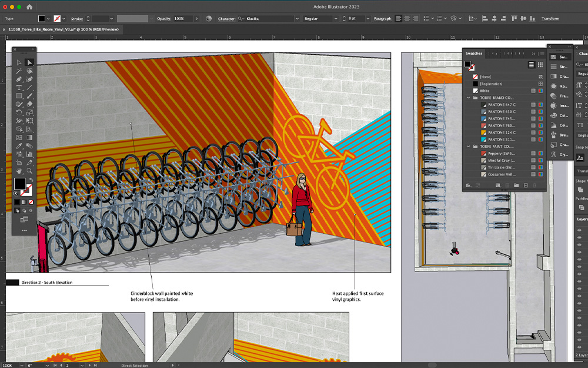The width and height of the screenshot is (588, 368).
Task: Swap fill and stroke colors in toolbox
Action: pos(31,180)
